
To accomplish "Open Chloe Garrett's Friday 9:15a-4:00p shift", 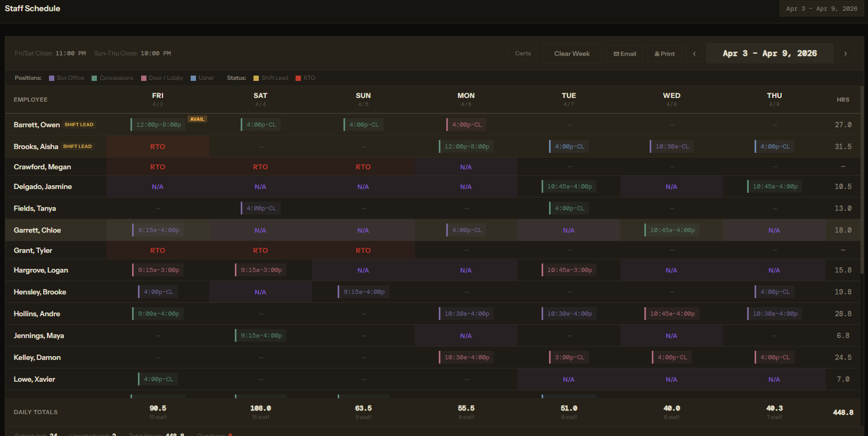I will 158,230.
